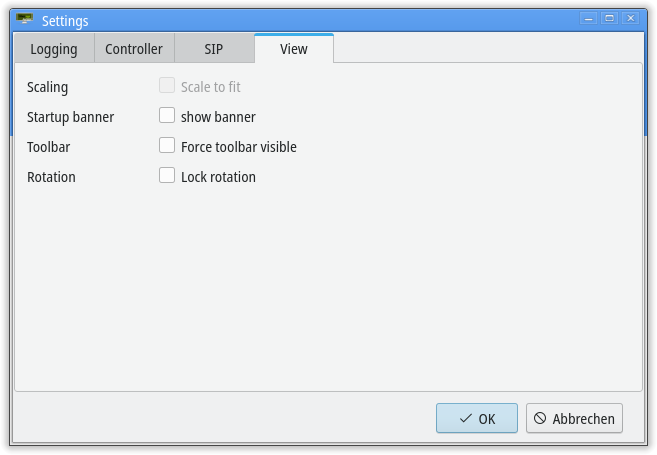This screenshot has height=455, width=657.
Task: Click the checkmark icon on OK
Action: (x=466, y=418)
